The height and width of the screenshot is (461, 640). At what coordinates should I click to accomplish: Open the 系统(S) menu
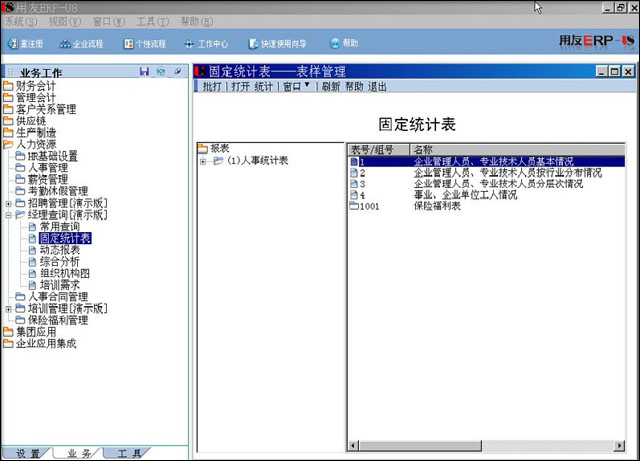pos(21,21)
